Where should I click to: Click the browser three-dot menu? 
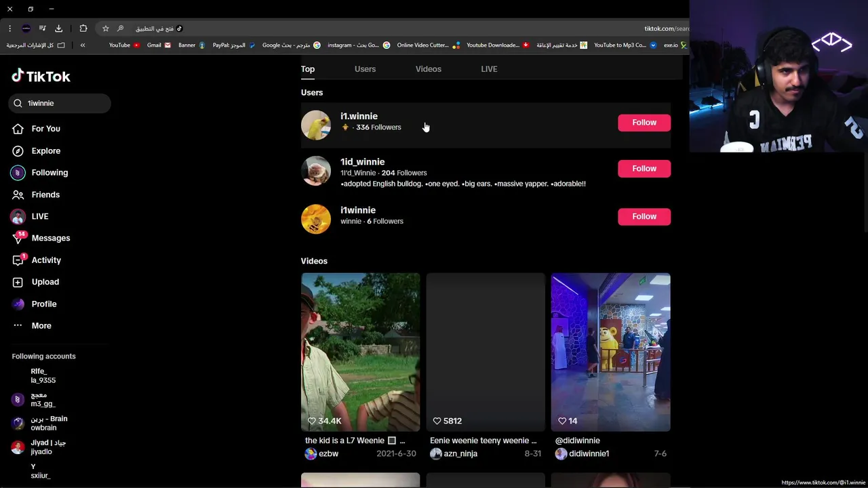coord(9,28)
